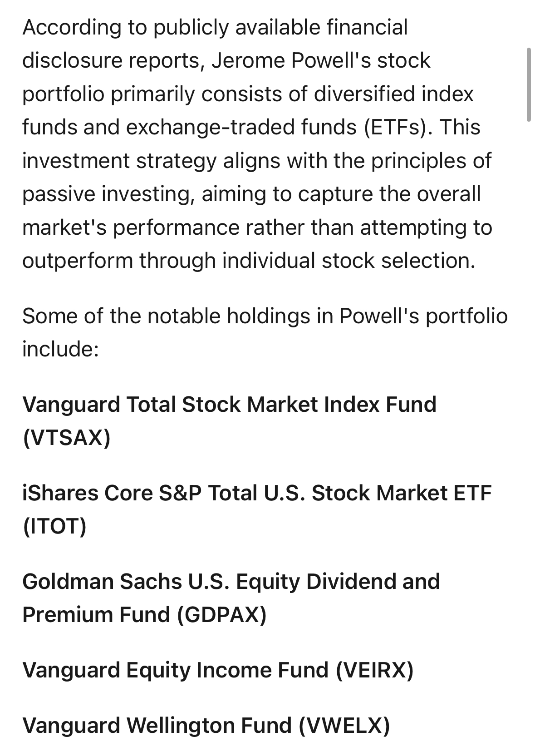
Task: Select Vanguard Wellington Fund entry
Action: [206, 725]
